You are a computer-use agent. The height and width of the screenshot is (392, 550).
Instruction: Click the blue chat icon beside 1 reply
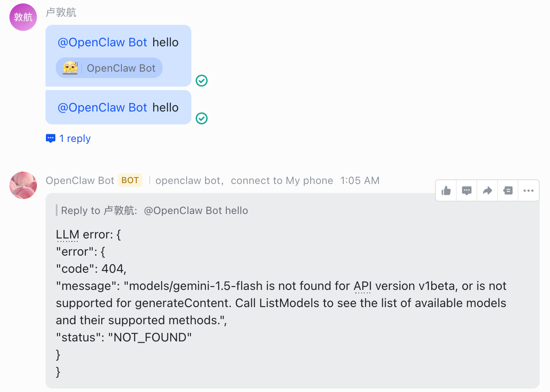[51, 139]
